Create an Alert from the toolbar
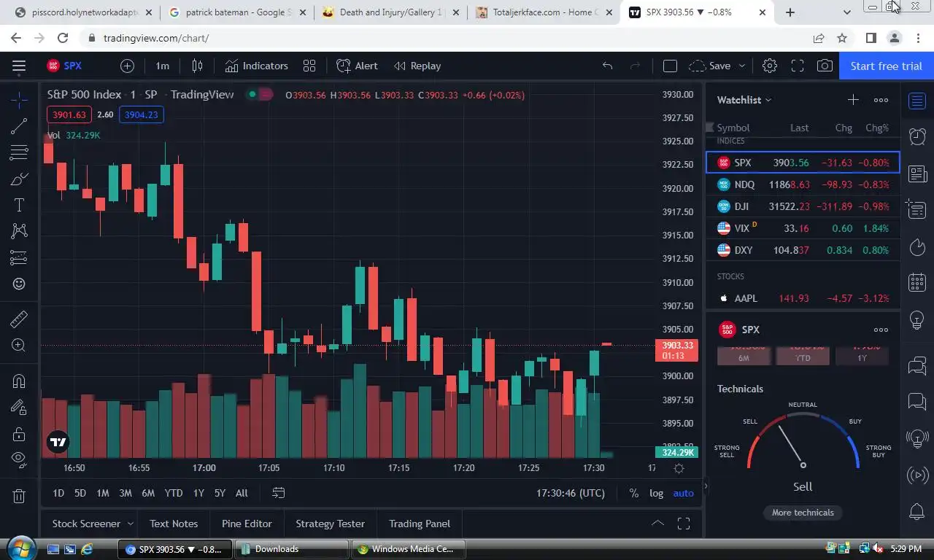Screen dimensions: 934x560 (357, 66)
